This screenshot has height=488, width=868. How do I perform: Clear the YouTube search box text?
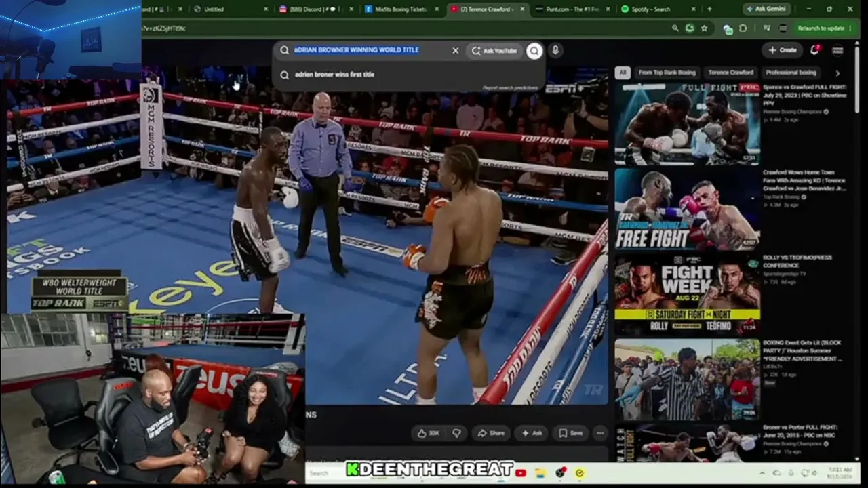coord(455,50)
